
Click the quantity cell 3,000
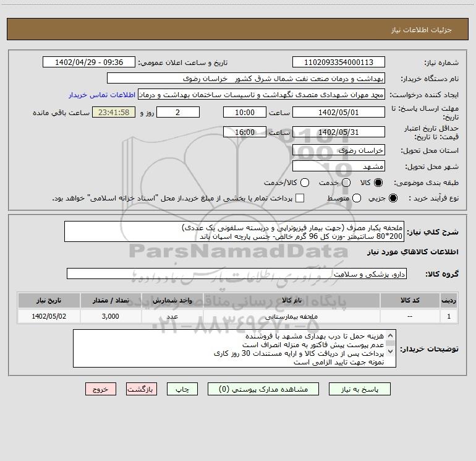pos(111,316)
